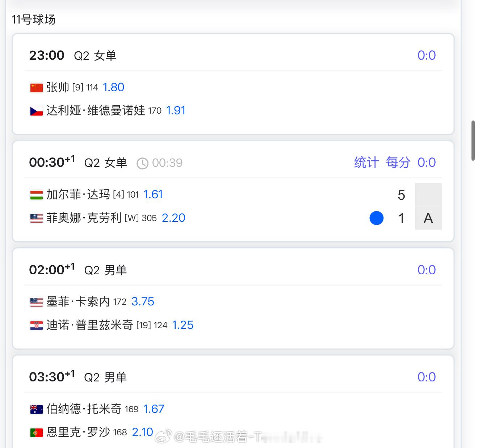The image size is (478, 448).
Task: Click the 0:0 score on the 02:00 men's match
Action: [x=426, y=270]
